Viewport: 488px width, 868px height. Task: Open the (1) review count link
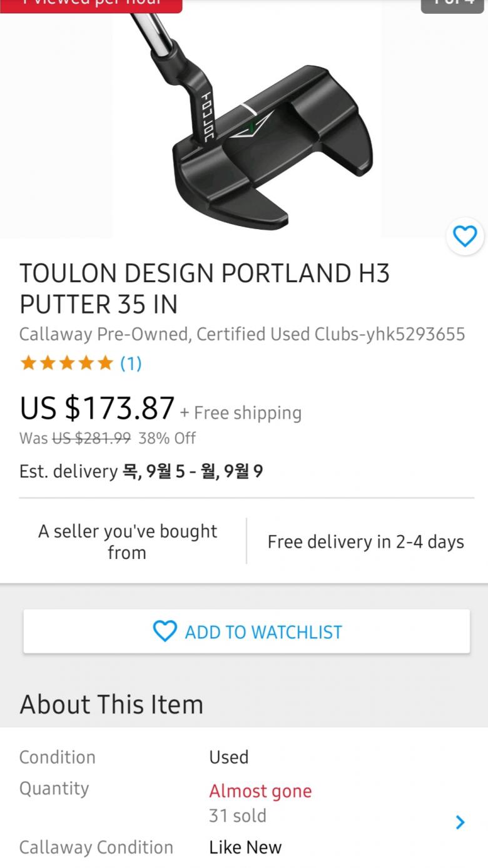[131, 363]
